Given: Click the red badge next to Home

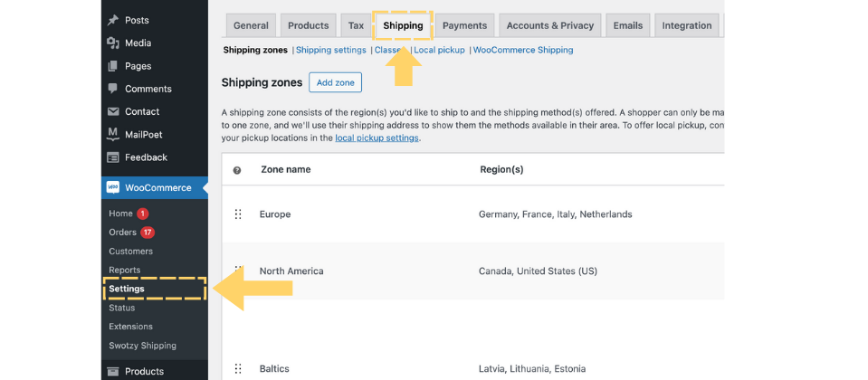Looking at the screenshot, I should click(143, 214).
